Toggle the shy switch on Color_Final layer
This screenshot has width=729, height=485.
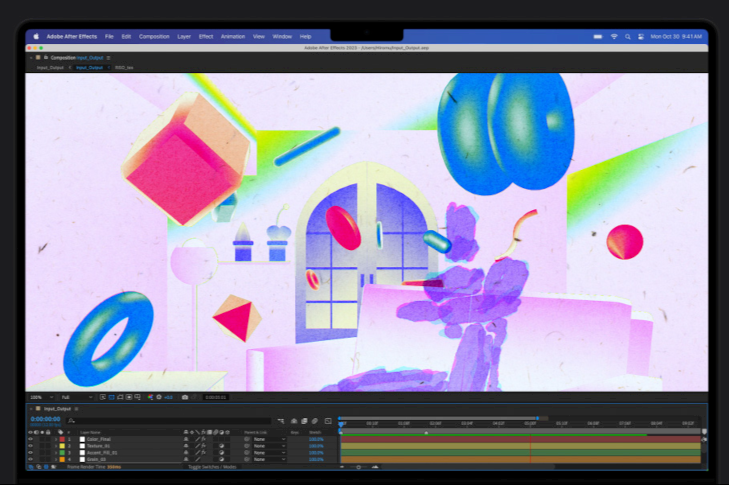click(186, 439)
